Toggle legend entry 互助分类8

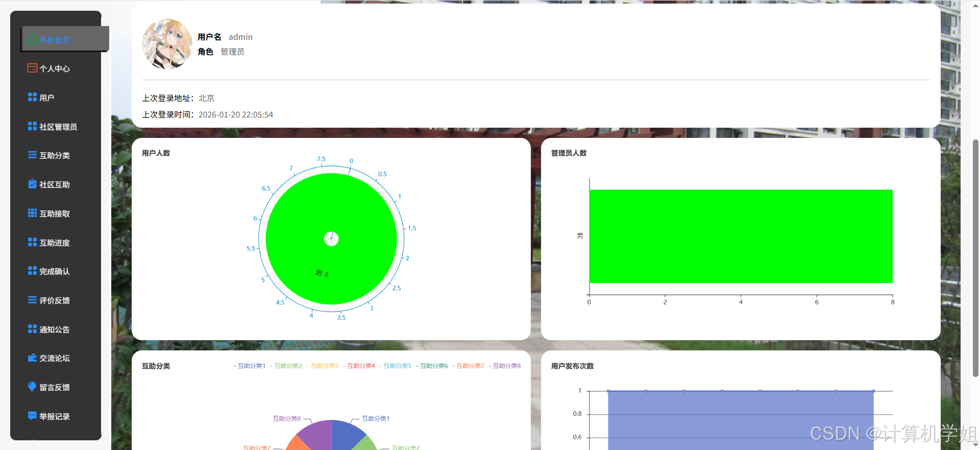(505, 366)
